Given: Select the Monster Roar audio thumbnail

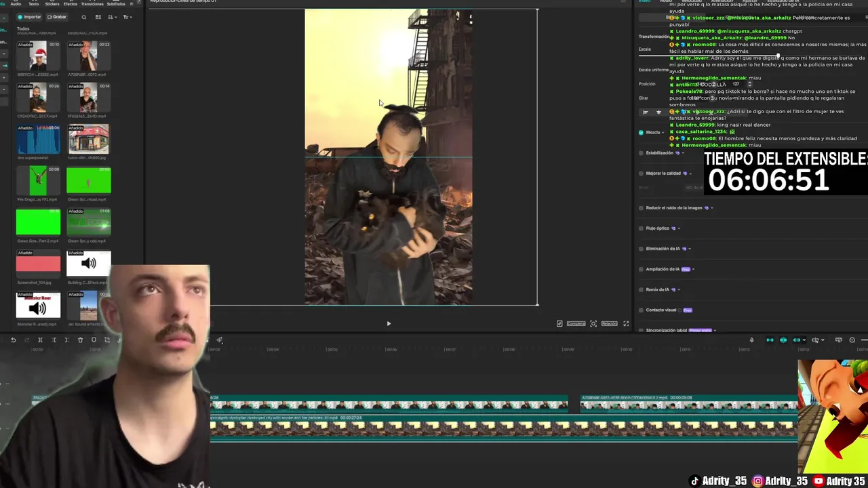Looking at the screenshot, I should click(38, 306).
